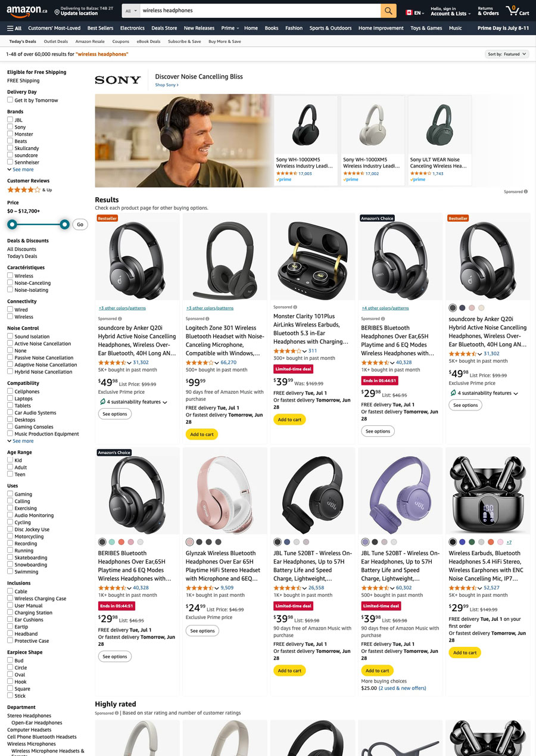Image resolution: width=536 pixels, height=756 pixels.
Task: Click the Sponsored info icon near banner
Action: tap(526, 192)
